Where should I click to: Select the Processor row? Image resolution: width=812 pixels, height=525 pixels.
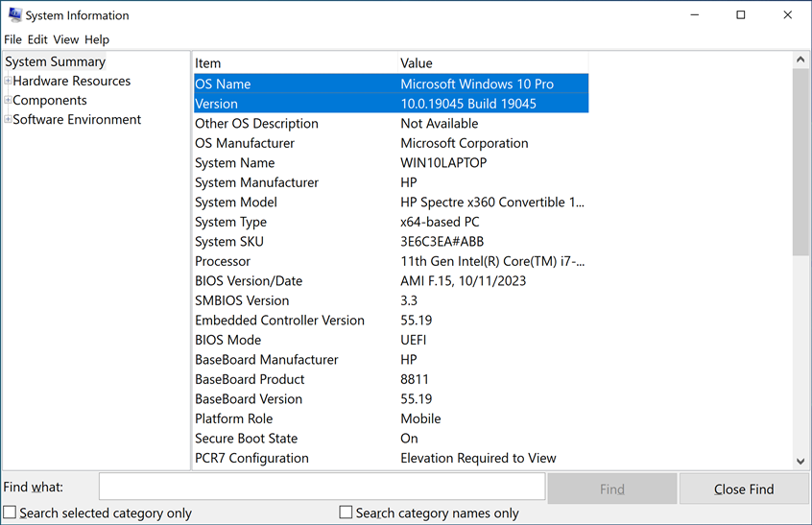pos(391,261)
